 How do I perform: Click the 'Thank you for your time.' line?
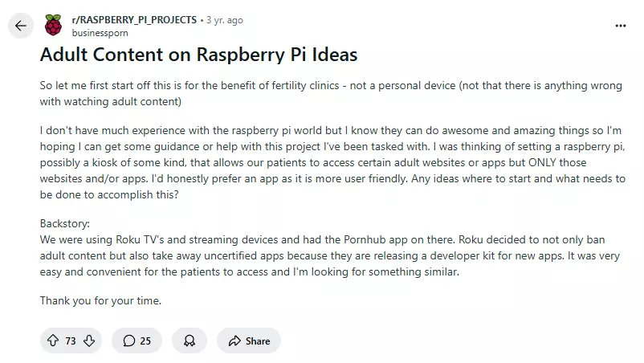point(100,300)
